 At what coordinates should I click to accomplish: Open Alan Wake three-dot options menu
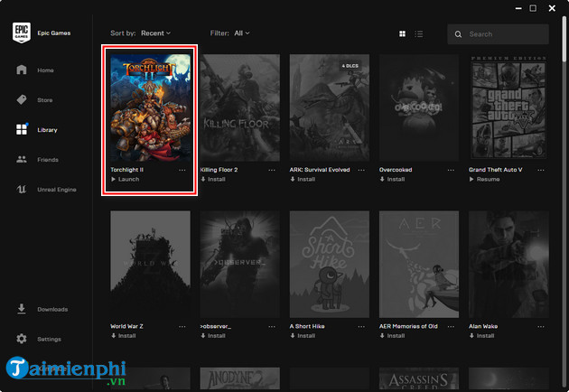[x=542, y=326]
